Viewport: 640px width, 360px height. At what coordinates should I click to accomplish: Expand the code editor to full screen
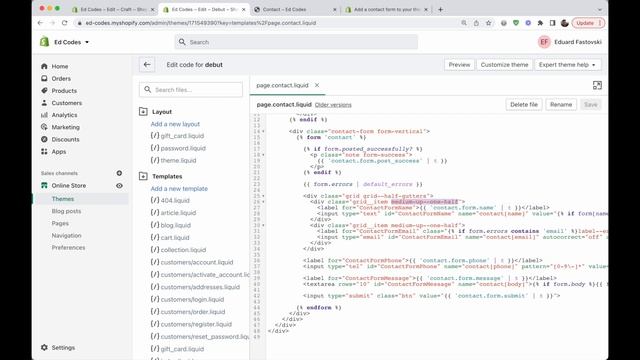click(x=597, y=85)
